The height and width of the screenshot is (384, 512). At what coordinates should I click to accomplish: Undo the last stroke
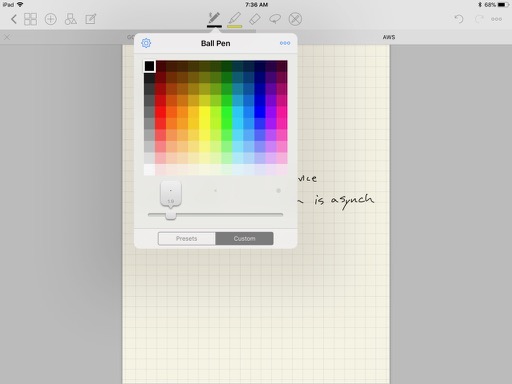tap(459, 19)
